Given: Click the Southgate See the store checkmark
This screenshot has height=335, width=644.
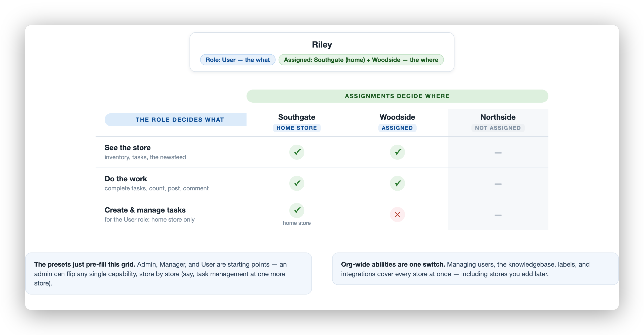Looking at the screenshot, I should click(x=297, y=152).
